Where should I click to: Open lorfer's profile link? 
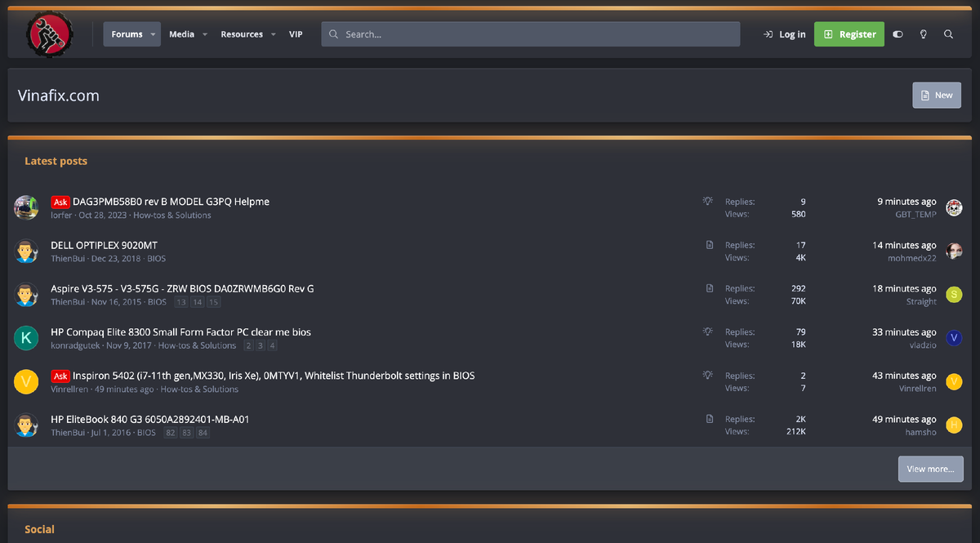coord(62,216)
